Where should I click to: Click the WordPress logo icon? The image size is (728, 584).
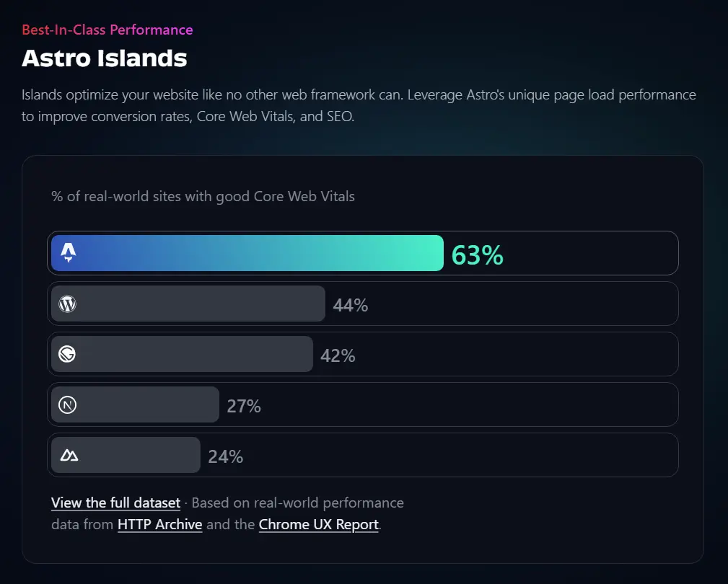(x=67, y=304)
